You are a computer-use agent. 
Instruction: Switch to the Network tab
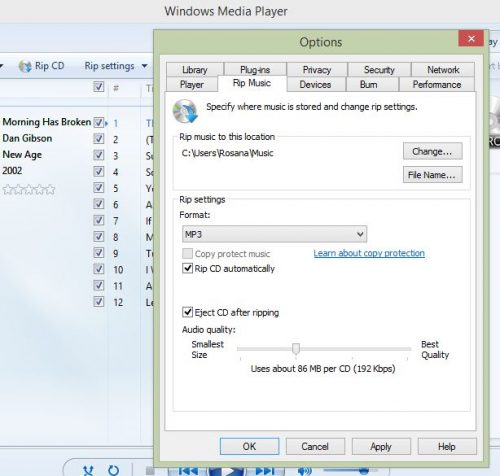tap(443, 70)
